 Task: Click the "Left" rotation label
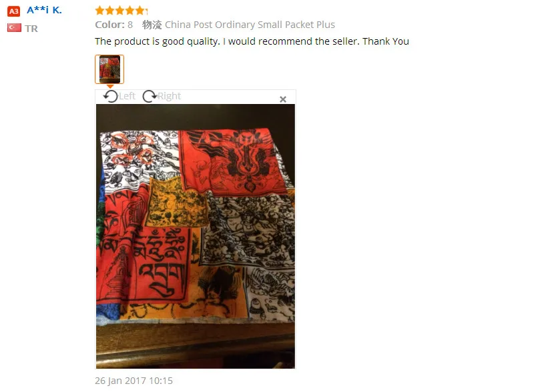[x=127, y=96]
